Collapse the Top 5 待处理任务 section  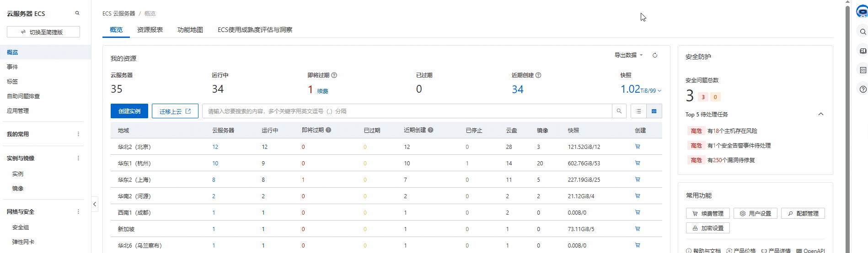tap(821, 114)
